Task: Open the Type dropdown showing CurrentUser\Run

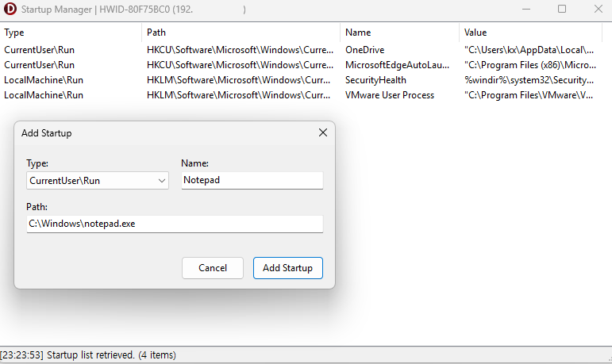Action: click(98, 181)
